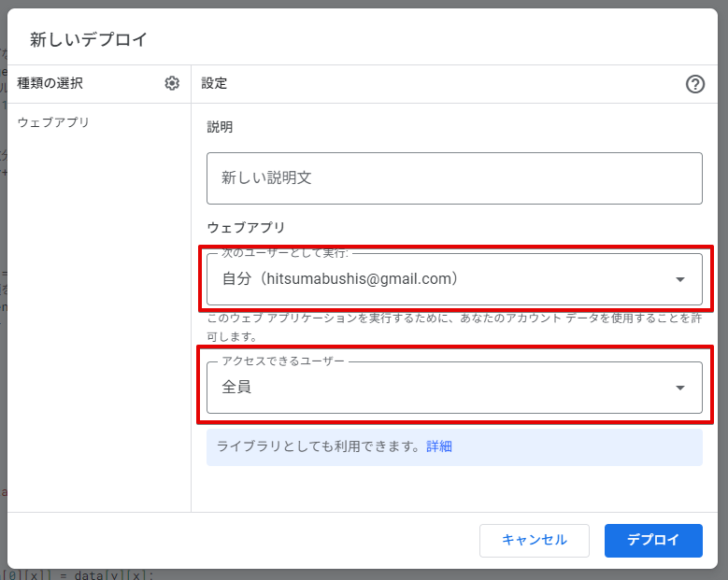Click the アクセスできるユーザー field label

[282, 361]
